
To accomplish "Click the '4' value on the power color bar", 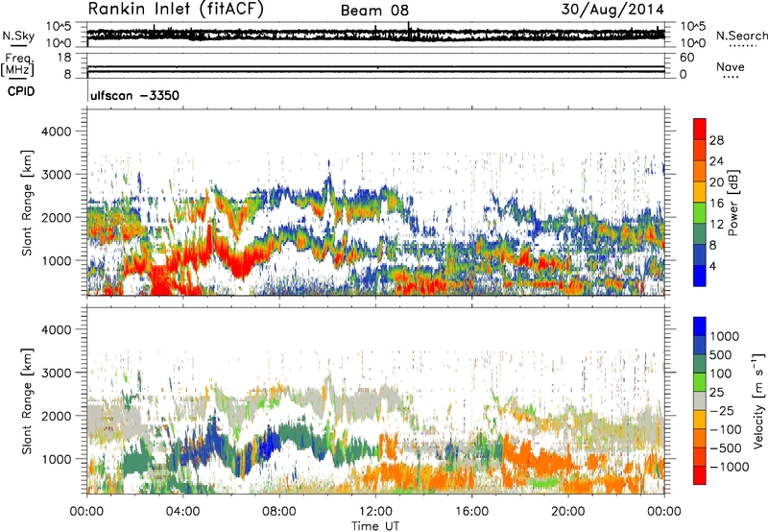I will click(x=712, y=266).
